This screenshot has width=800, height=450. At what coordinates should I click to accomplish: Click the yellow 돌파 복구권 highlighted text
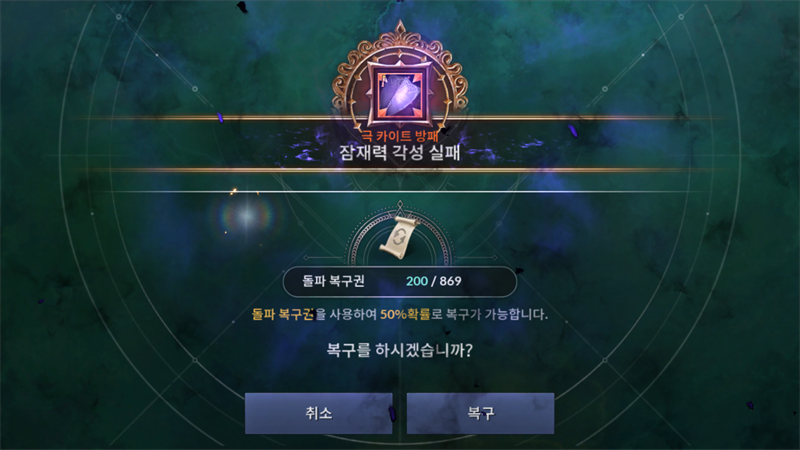click(x=283, y=314)
